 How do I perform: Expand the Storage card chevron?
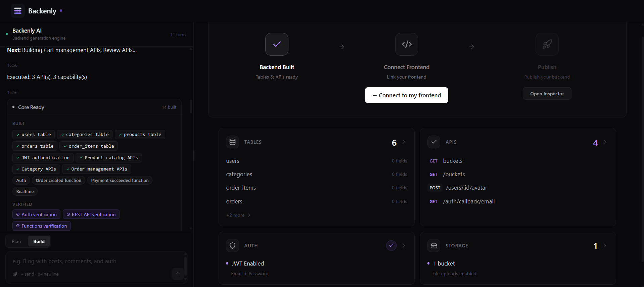pyautogui.click(x=605, y=246)
